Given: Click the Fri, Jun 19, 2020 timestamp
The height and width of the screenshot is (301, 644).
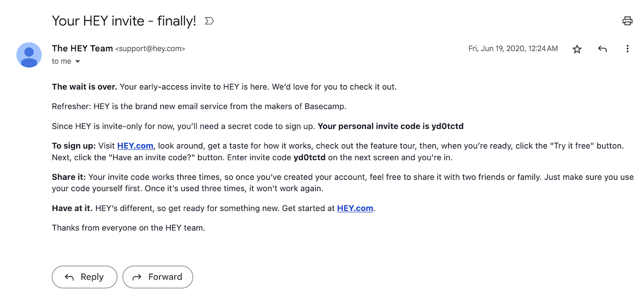Looking at the screenshot, I should tap(513, 49).
